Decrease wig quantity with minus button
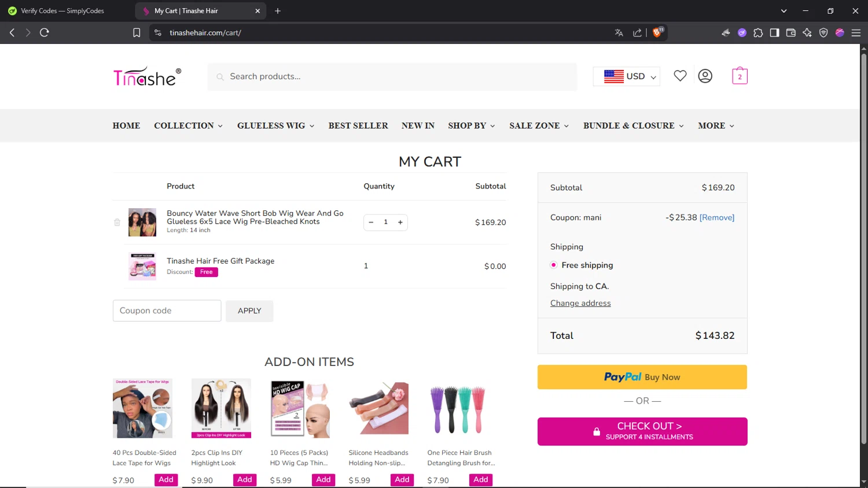The width and height of the screenshot is (868, 488). (x=371, y=222)
